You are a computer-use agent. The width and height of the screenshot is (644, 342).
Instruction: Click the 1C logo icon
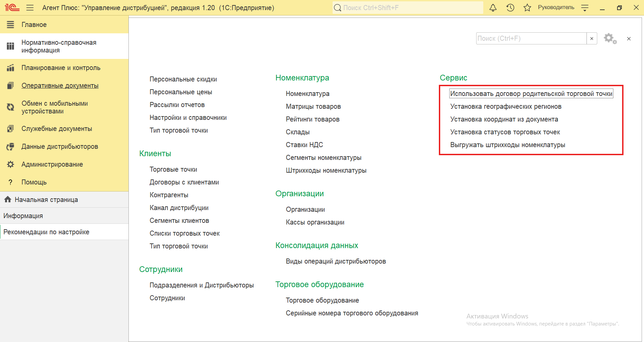[12, 8]
